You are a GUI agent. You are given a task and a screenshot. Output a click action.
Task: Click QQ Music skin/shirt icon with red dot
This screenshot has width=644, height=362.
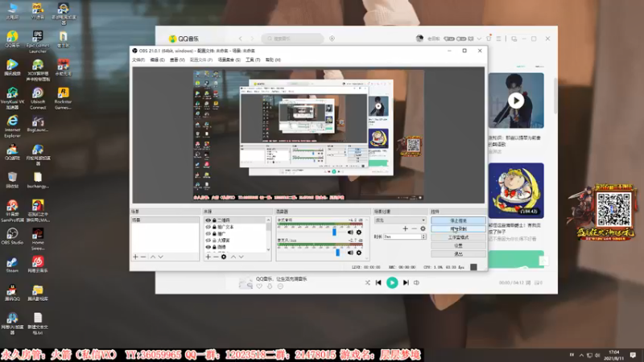pyautogui.click(x=489, y=38)
